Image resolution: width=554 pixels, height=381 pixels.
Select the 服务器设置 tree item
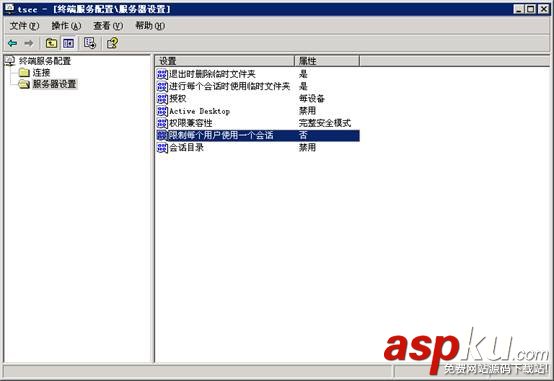pyautogui.click(x=54, y=84)
